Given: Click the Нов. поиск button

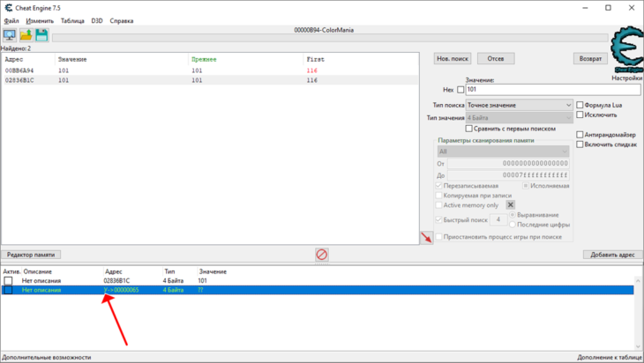Looking at the screenshot, I should pyautogui.click(x=453, y=59).
